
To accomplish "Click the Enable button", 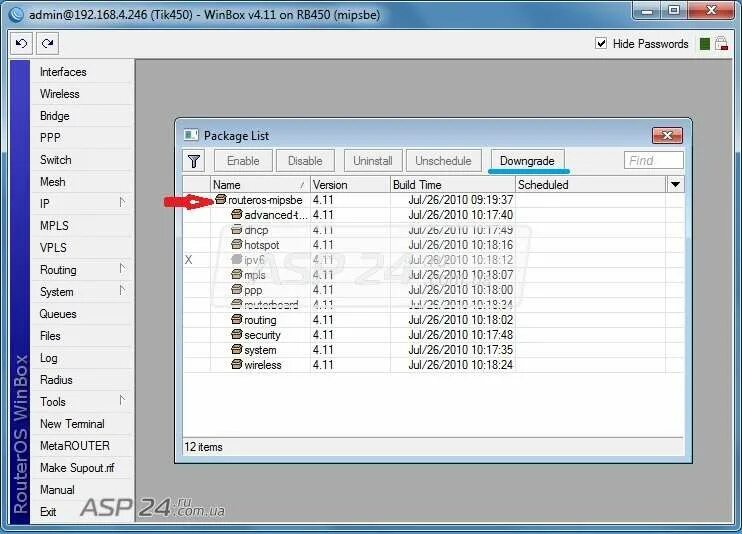I will 243,161.
